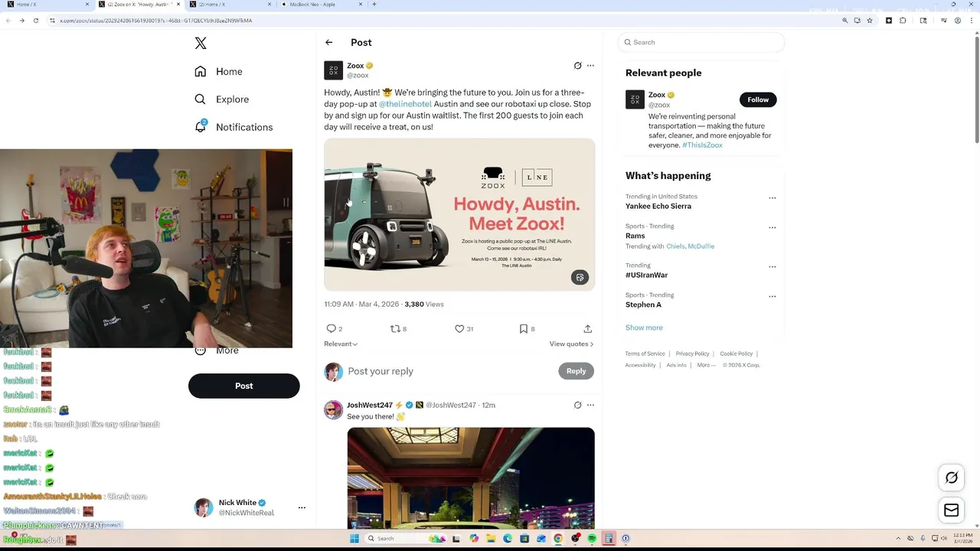Screen dimensions: 980x551
Task: Expand the Relevant replies sort dropdown
Action: 341,344
